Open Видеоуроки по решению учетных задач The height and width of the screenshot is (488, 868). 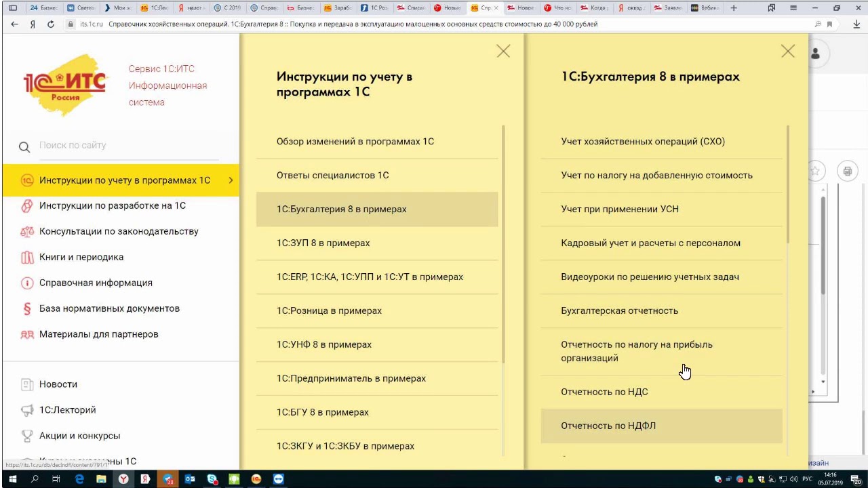[662, 277]
